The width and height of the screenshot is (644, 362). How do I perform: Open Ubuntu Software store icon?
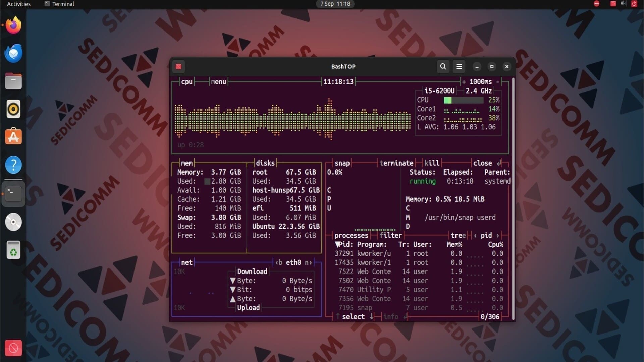point(13,137)
